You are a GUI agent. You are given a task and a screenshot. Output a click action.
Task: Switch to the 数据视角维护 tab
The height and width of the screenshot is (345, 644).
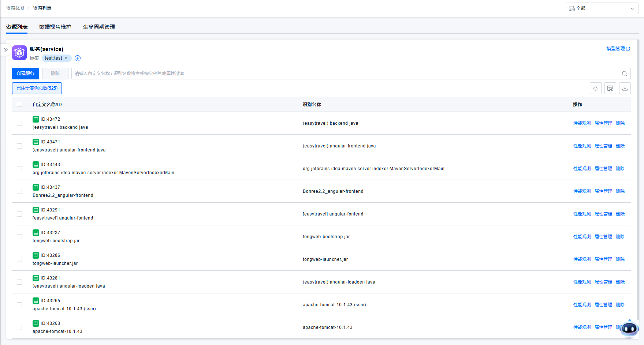click(55, 27)
